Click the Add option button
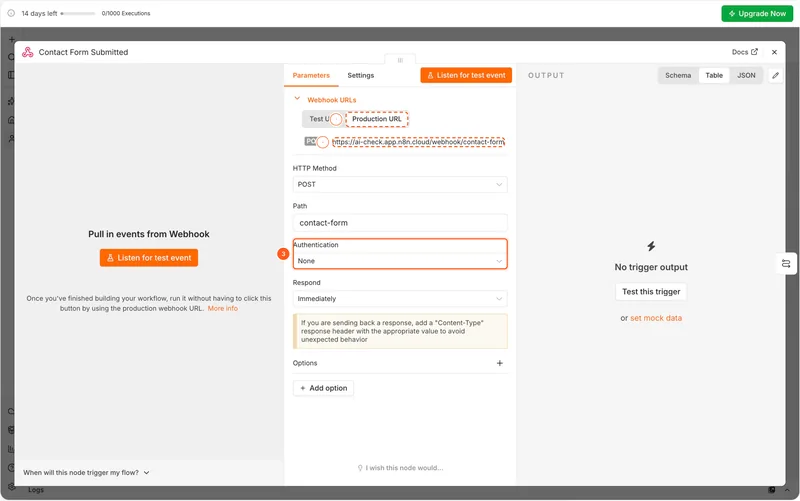Screen dimensions: 800x501 323,388
